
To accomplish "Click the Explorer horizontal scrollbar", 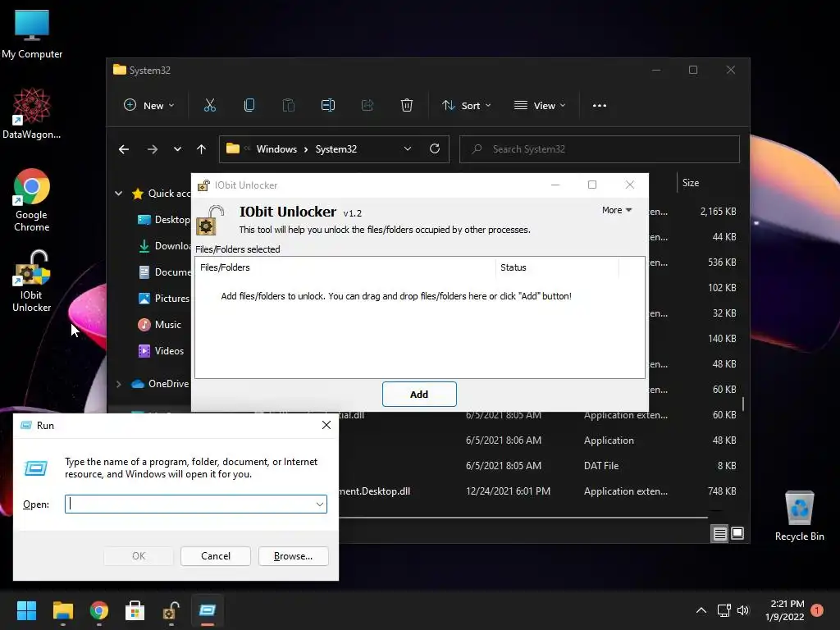I will [523, 518].
